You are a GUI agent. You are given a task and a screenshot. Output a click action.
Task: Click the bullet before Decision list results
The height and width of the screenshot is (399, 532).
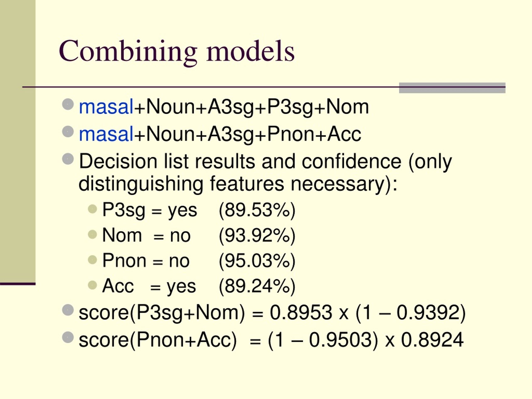[x=68, y=159]
